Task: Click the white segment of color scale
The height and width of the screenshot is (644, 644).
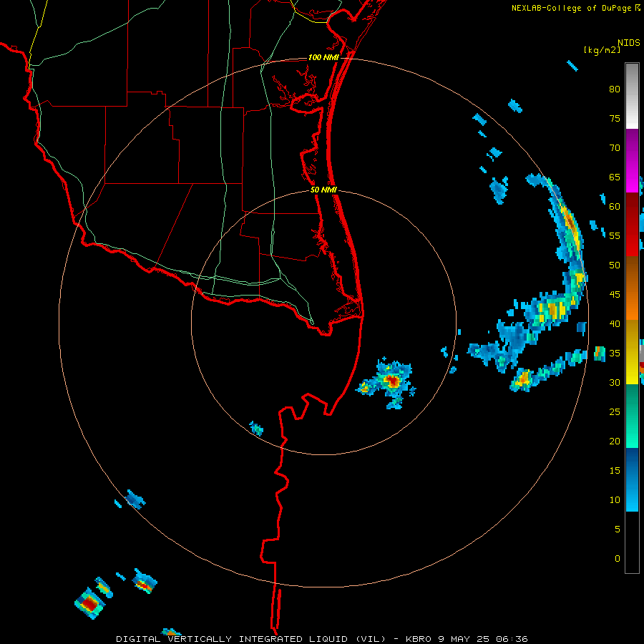Action: coord(632,96)
